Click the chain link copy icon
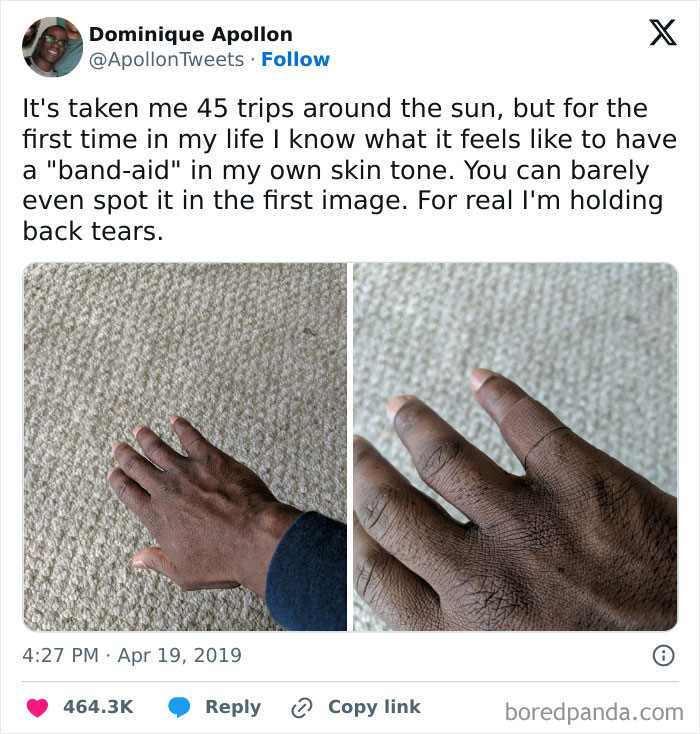This screenshot has width=700, height=734. pos(302,708)
